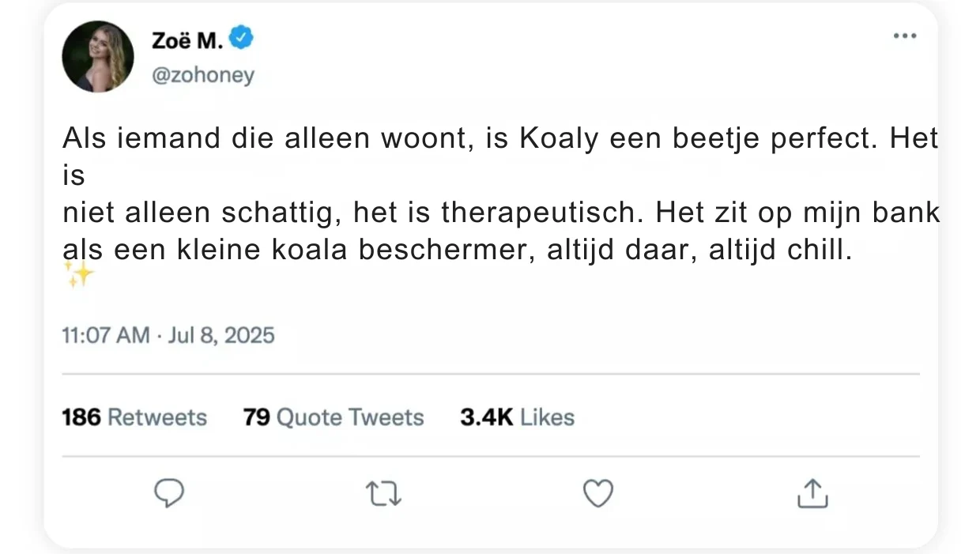The width and height of the screenshot is (980, 554).
Task: Retweet the Koaly tweet
Action: pyautogui.click(x=384, y=494)
